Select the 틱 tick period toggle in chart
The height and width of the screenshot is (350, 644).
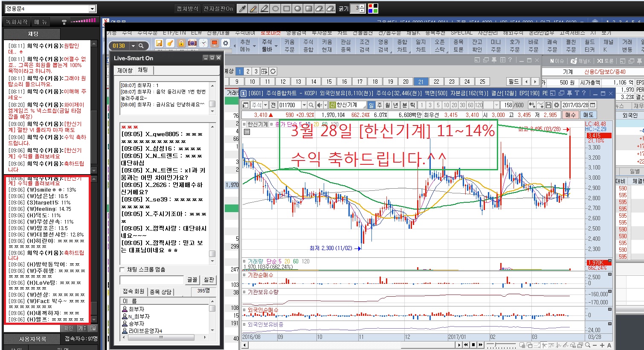pos(413,105)
